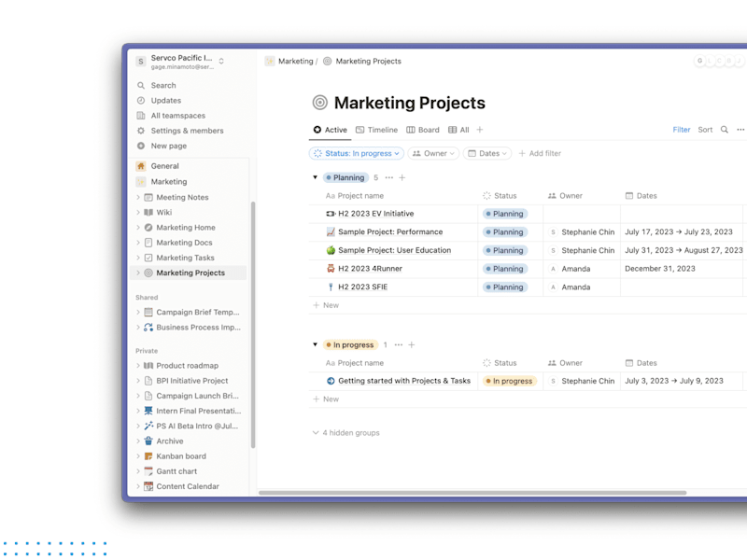Click New row under the Planning group
The height and width of the screenshot is (560, 747).
[x=326, y=305]
